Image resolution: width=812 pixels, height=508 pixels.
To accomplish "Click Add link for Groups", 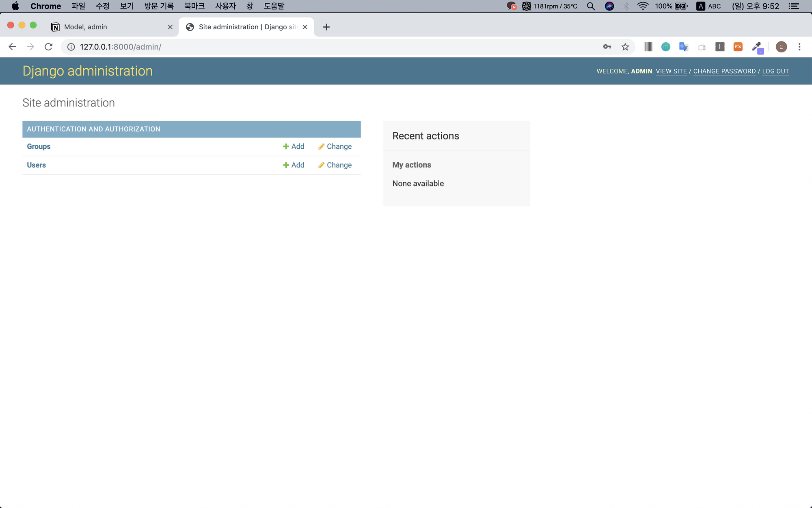I will (294, 146).
